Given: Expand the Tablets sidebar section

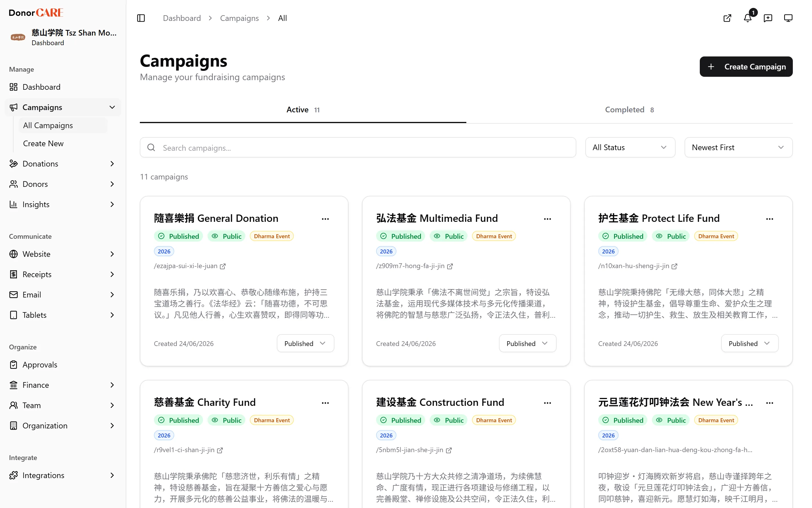Looking at the screenshot, I should (x=112, y=315).
